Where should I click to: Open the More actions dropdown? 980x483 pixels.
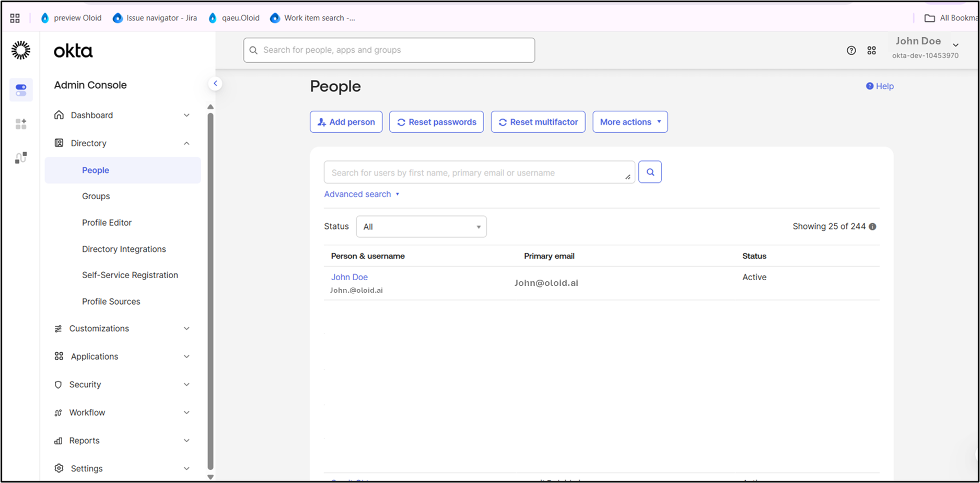(630, 122)
